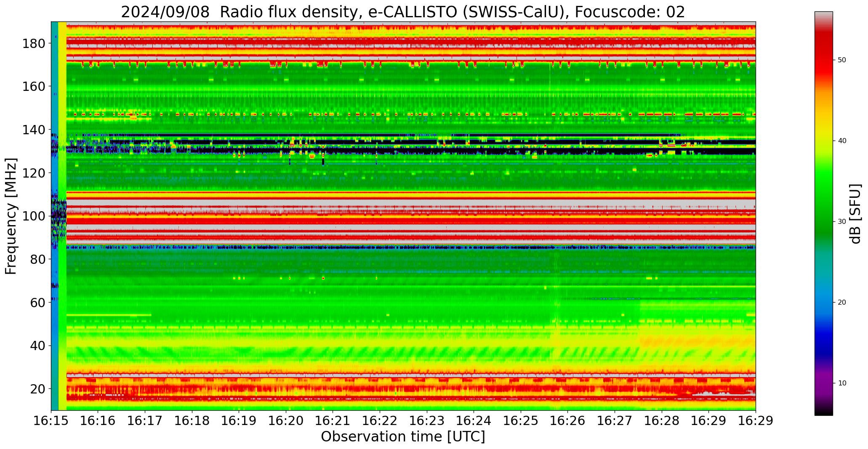Image resolution: width=868 pixels, height=449 pixels.
Task: Click the colorbar tick value 10
Action: 841,383
